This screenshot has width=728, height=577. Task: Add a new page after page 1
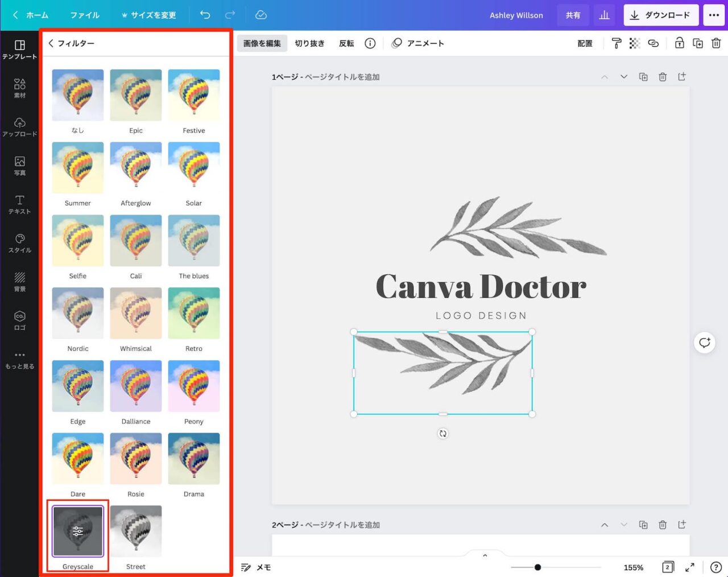click(x=682, y=77)
